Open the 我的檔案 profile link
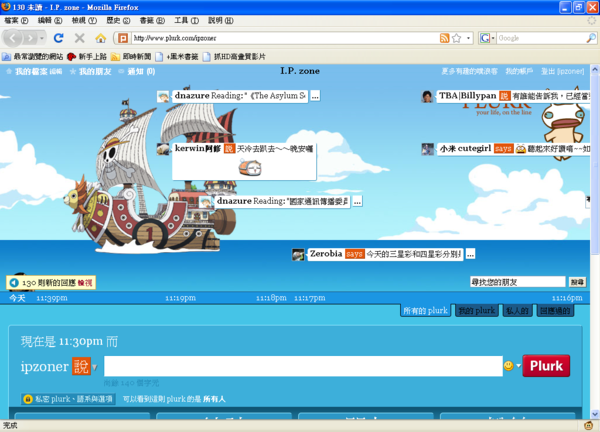 point(32,72)
